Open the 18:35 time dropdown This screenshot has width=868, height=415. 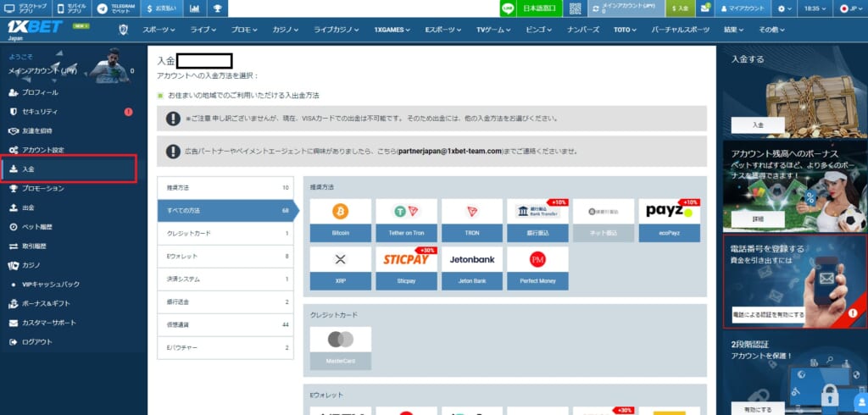tap(815, 8)
